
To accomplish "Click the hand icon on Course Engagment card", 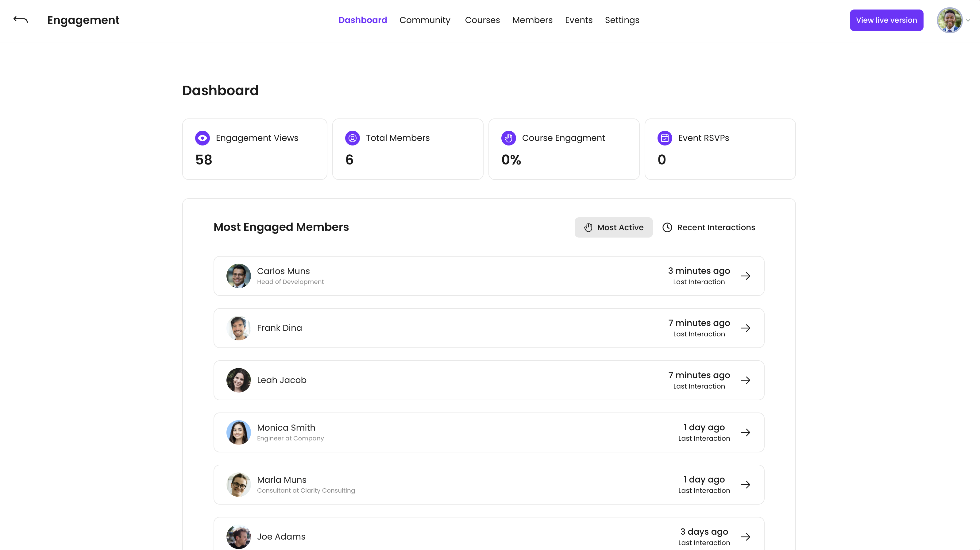I will coord(509,138).
